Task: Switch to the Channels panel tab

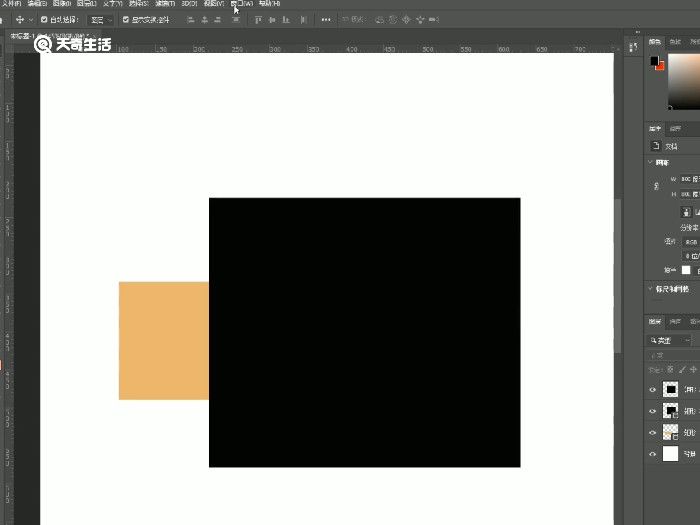Action: pos(675,321)
